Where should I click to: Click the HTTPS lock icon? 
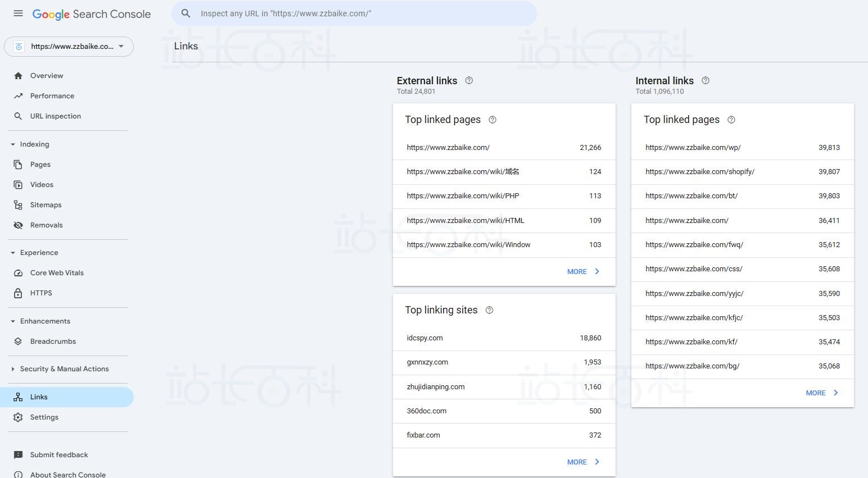18,293
